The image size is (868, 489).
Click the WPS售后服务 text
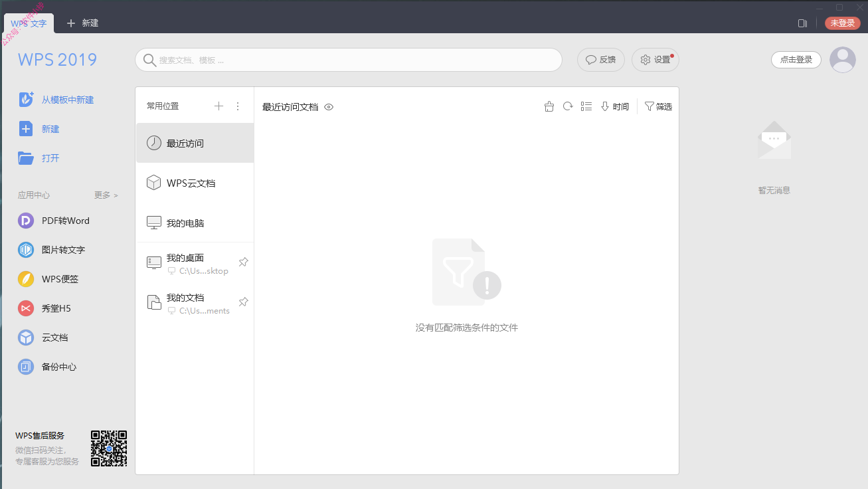coord(40,436)
